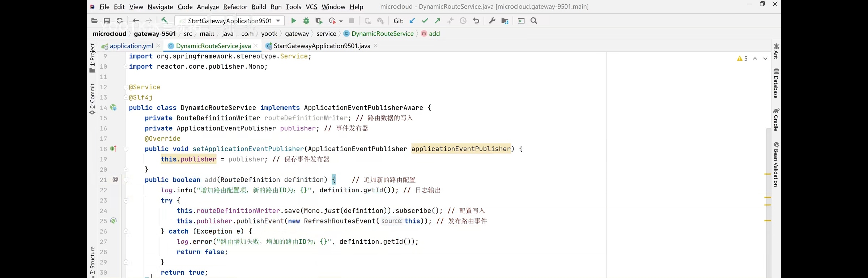
Task: Open the Structure tool window
Action: (92, 261)
